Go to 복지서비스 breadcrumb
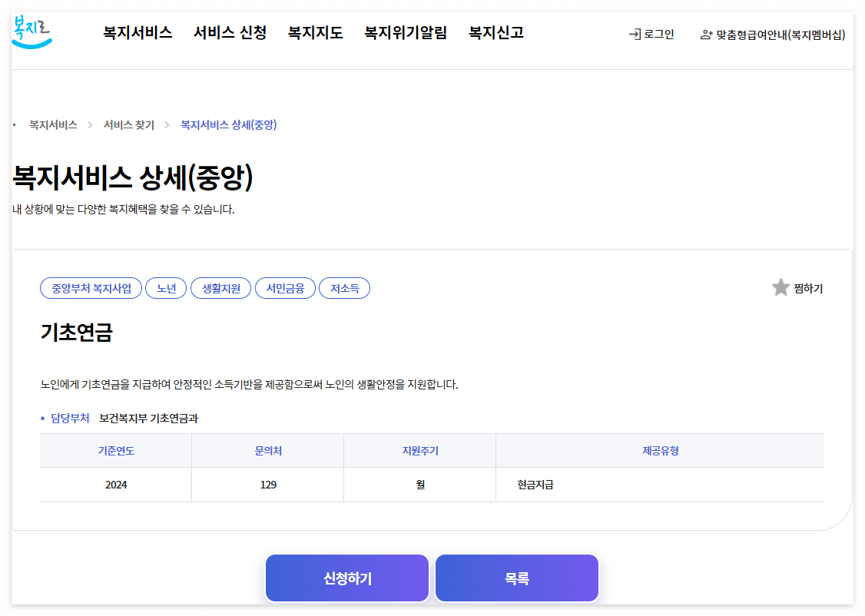 tap(53, 124)
